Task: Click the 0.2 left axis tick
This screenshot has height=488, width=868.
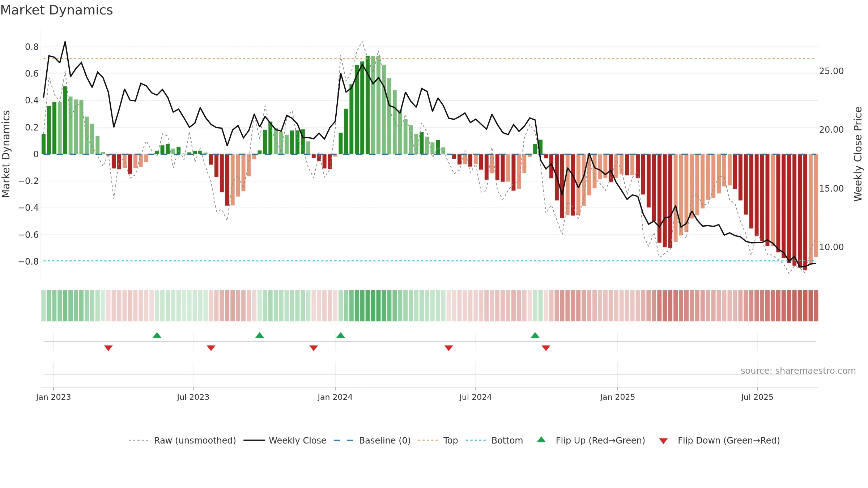Action: pyautogui.click(x=32, y=128)
